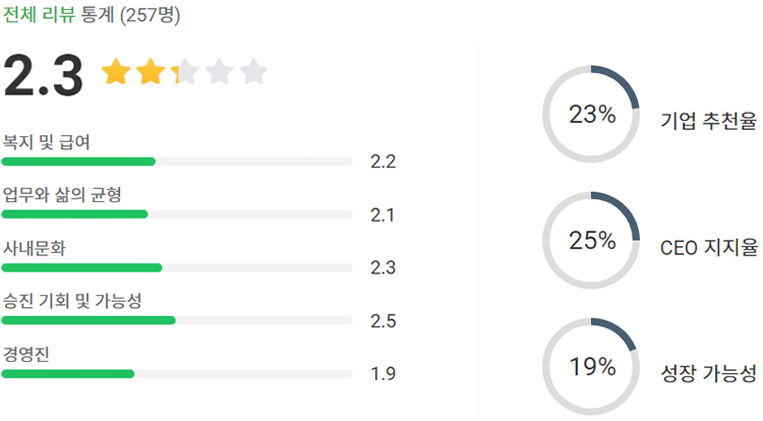The image size is (763, 421).
Task: Click the 257명 reviewer count
Action: point(150,16)
